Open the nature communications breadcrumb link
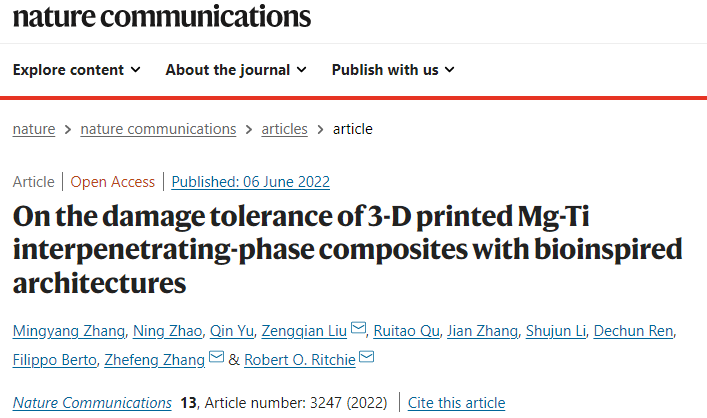The height and width of the screenshot is (418, 707). [158, 129]
